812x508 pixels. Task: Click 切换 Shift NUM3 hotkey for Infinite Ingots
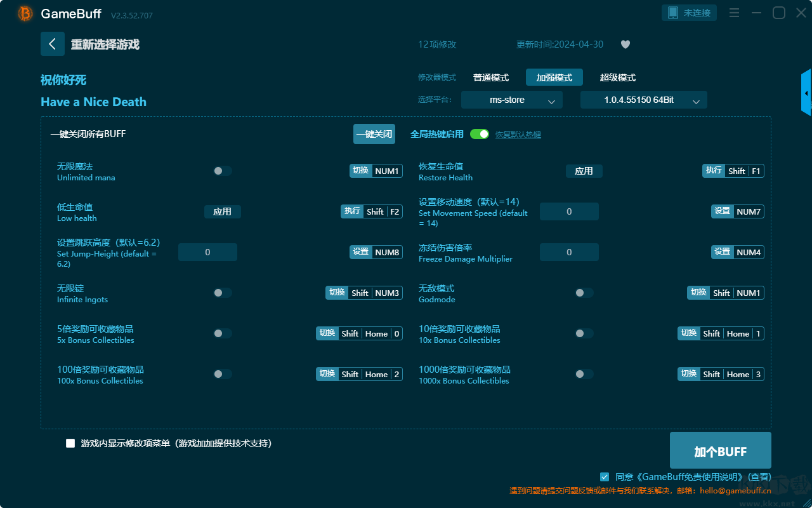pos(365,293)
